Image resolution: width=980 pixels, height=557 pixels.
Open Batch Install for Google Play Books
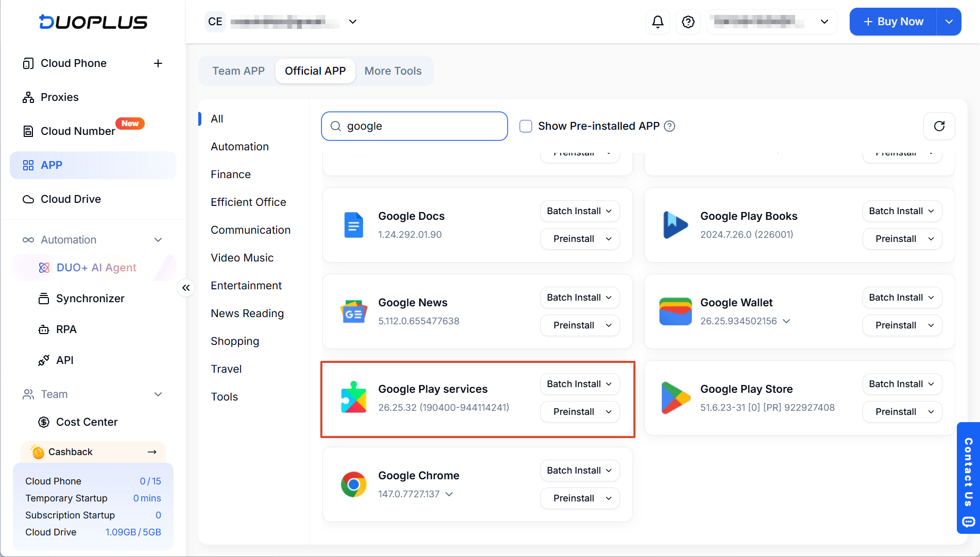(902, 211)
